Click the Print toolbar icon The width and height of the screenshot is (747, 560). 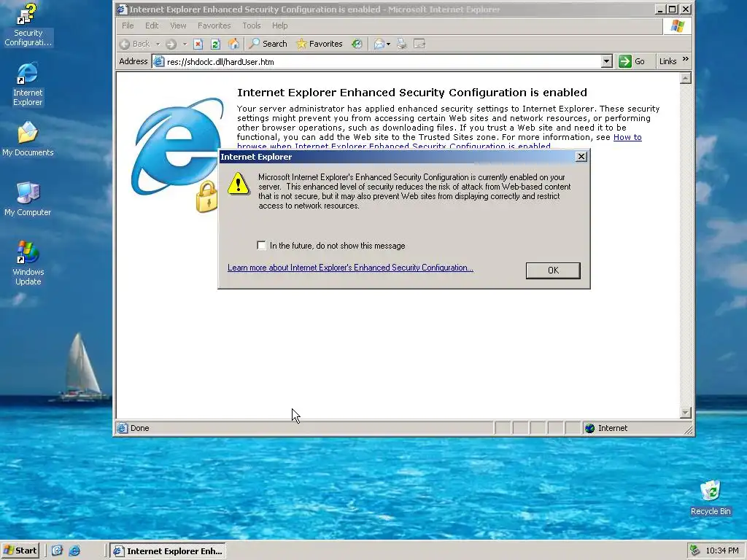pyautogui.click(x=402, y=44)
